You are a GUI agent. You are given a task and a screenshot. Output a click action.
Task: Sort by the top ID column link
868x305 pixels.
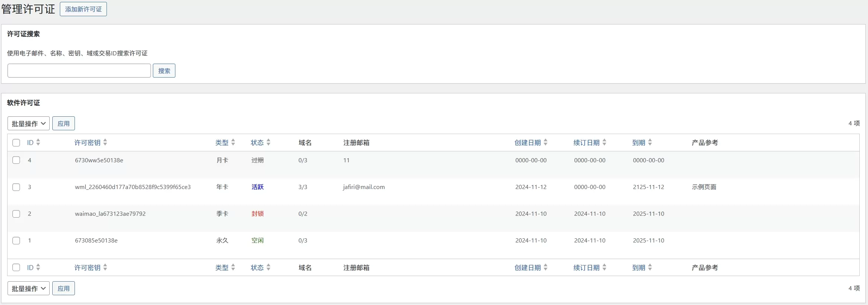click(30, 143)
